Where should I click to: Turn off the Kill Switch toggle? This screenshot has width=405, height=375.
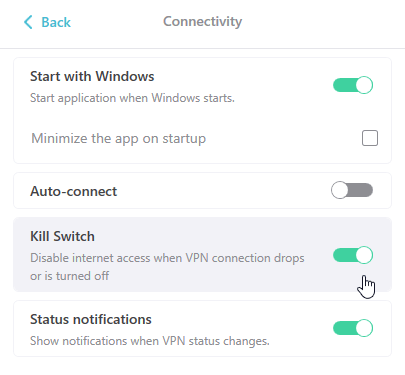click(353, 255)
